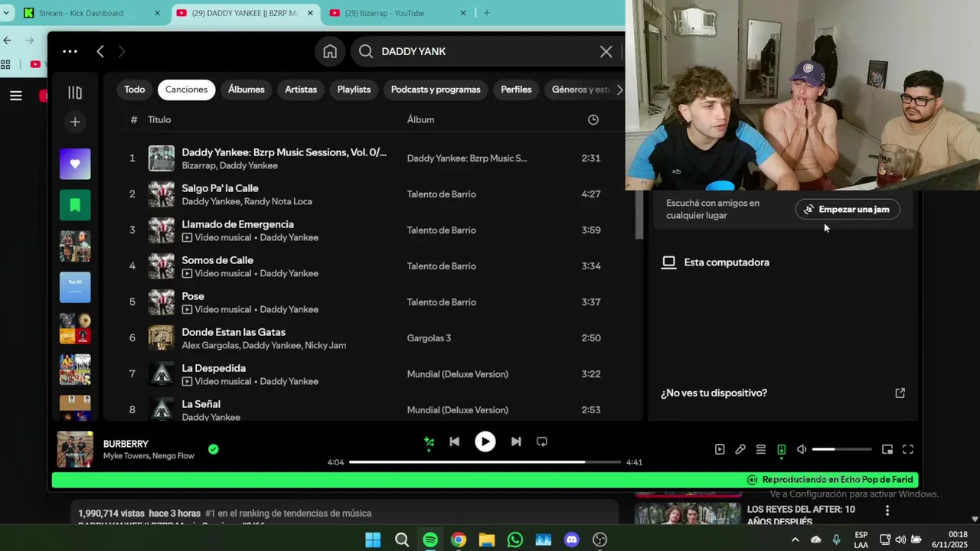Show lyrics with the microphone icon
This screenshot has width=980, height=551.
(x=740, y=450)
